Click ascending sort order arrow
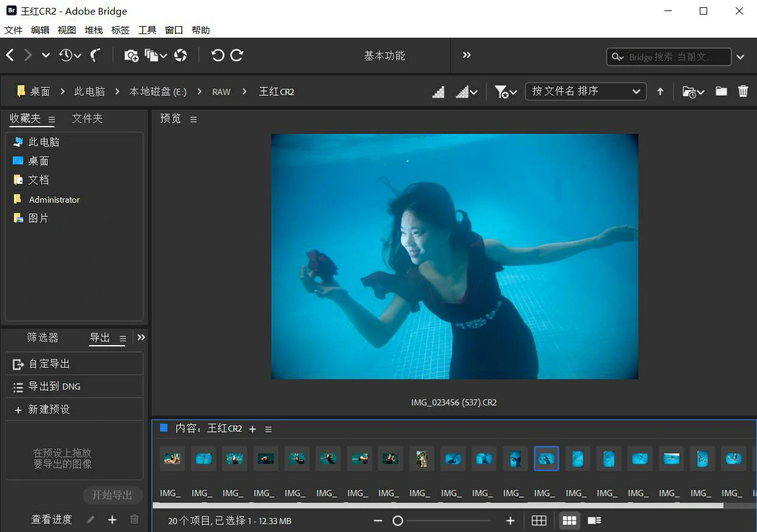This screenshot has height=532, width=757. pos(660,91)
